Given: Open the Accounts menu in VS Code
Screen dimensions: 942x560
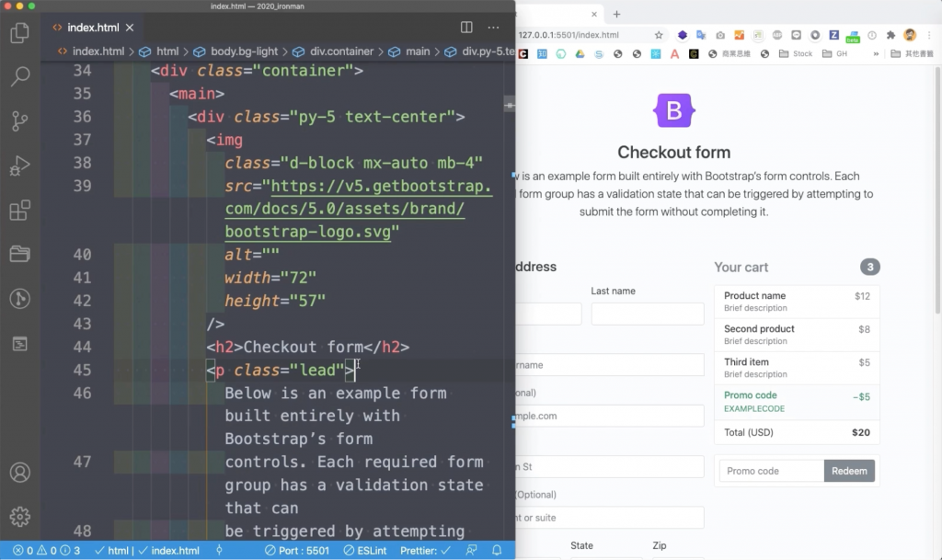Looking at the screenshot, I should click(x=20, y=473).
